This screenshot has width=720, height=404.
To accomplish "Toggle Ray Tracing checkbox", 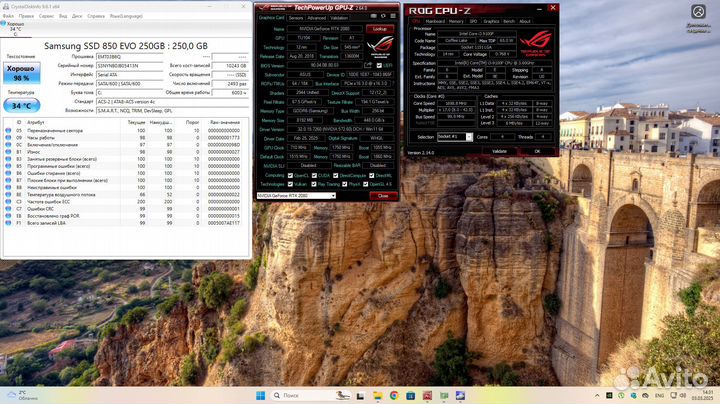I will pos(314,184).
